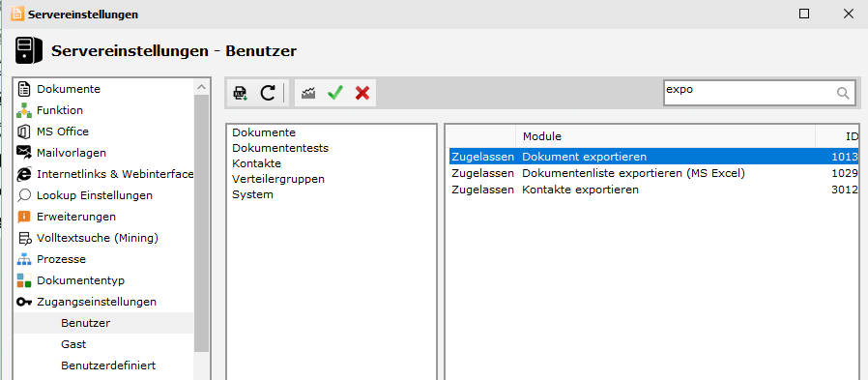868x380 pixels.
Task: Click the sidebar scrollbar up arrow
Action: click(x=201, y=87)
